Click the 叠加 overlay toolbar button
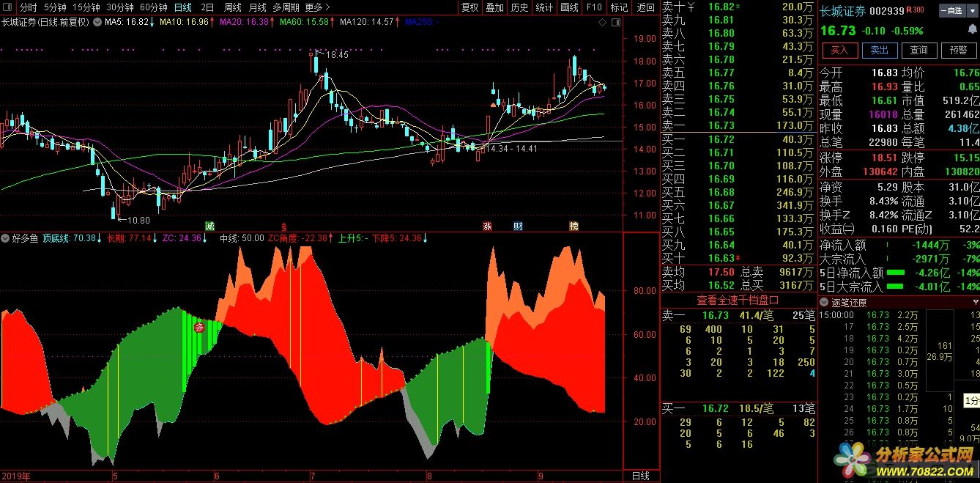The width and height of the screenshot is (980, 483). 494,7
